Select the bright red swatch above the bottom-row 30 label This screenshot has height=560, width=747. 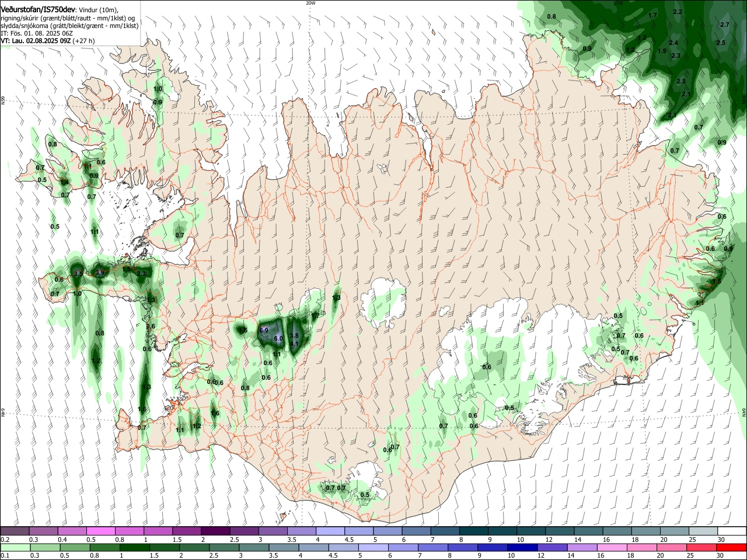731,548
